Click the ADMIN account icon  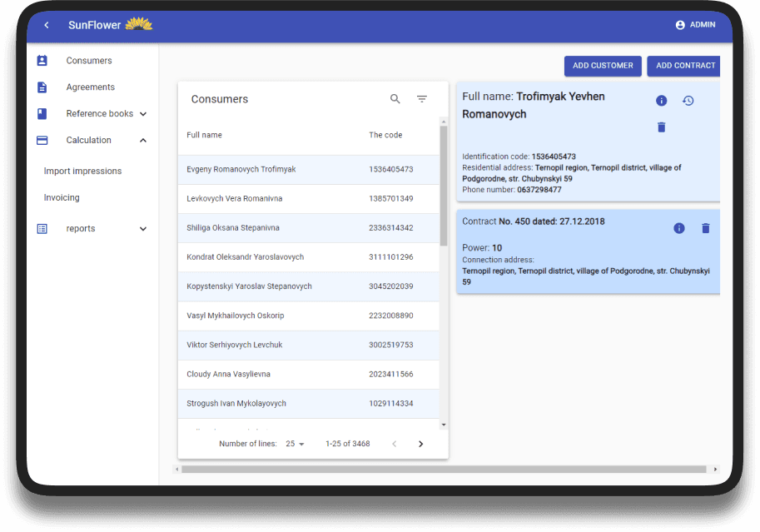point(680,25)
